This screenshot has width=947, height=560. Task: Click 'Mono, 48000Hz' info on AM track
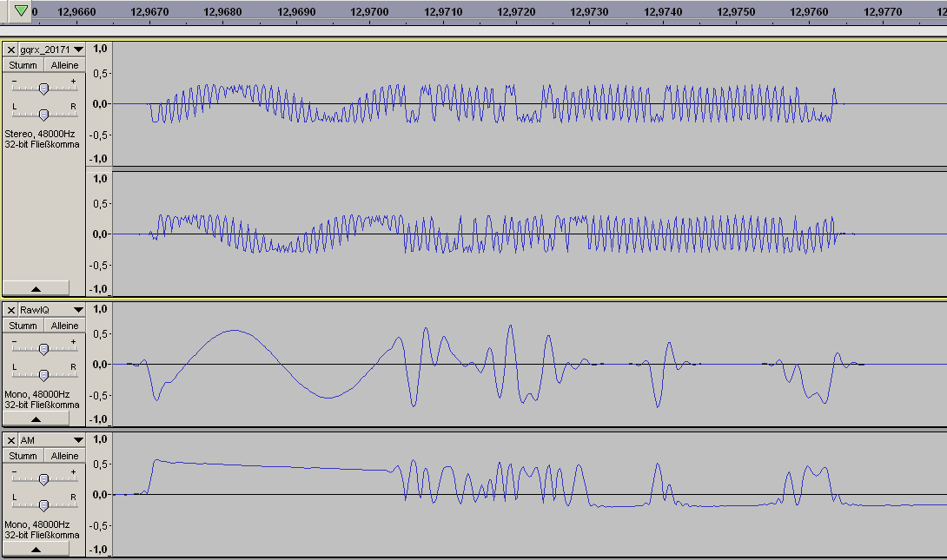pos(37,525)
